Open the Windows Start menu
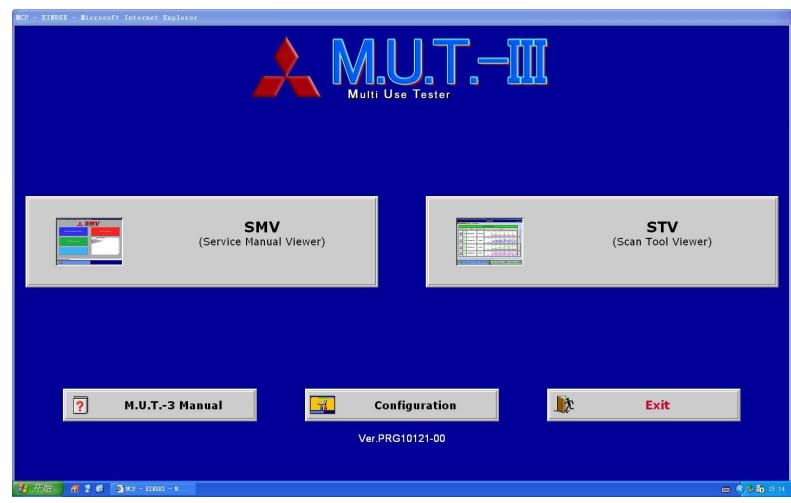 pyautogui.click(x=38, y=488)
